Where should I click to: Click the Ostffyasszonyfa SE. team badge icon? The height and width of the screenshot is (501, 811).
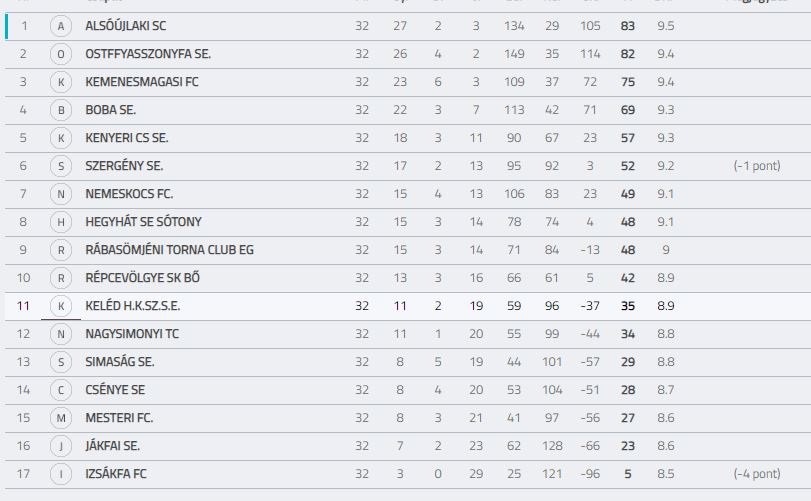tap(61, 54)
